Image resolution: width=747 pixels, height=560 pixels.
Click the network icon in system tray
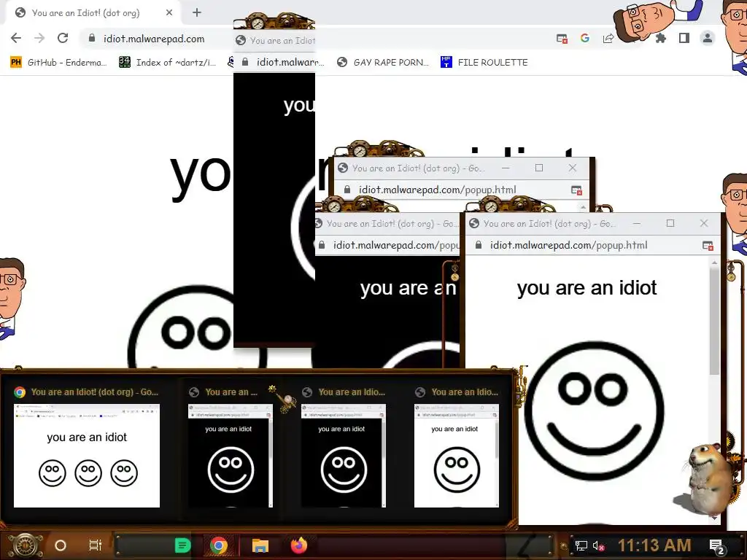581,545
